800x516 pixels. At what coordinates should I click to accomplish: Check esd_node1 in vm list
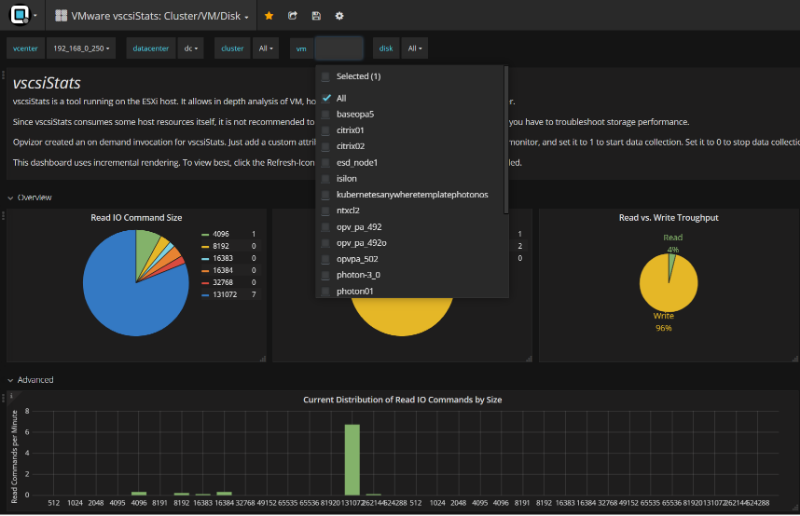[x=326, y=163]
